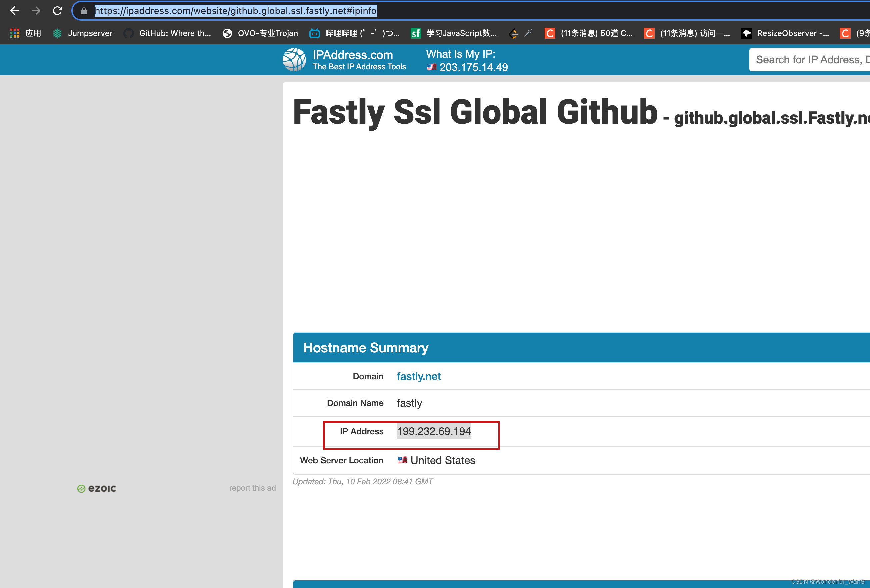Viewport: 870px width, 588px height.
Task: Open the (11条消息) 50道 C... bookmark
Action: tap(589, 33)
